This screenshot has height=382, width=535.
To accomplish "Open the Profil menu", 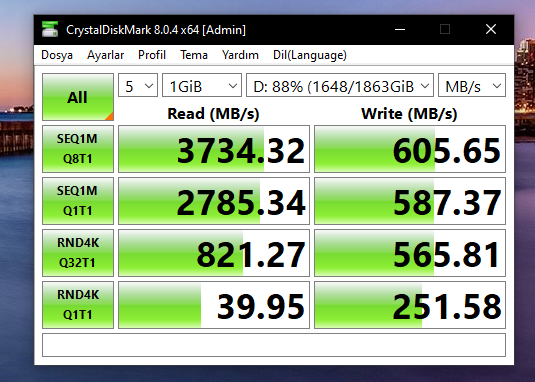I will [152, 55].
